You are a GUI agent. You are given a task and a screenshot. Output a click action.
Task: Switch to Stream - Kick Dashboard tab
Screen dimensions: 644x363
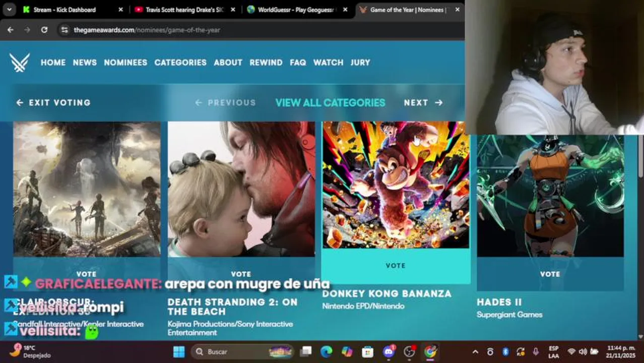[73, 10]
